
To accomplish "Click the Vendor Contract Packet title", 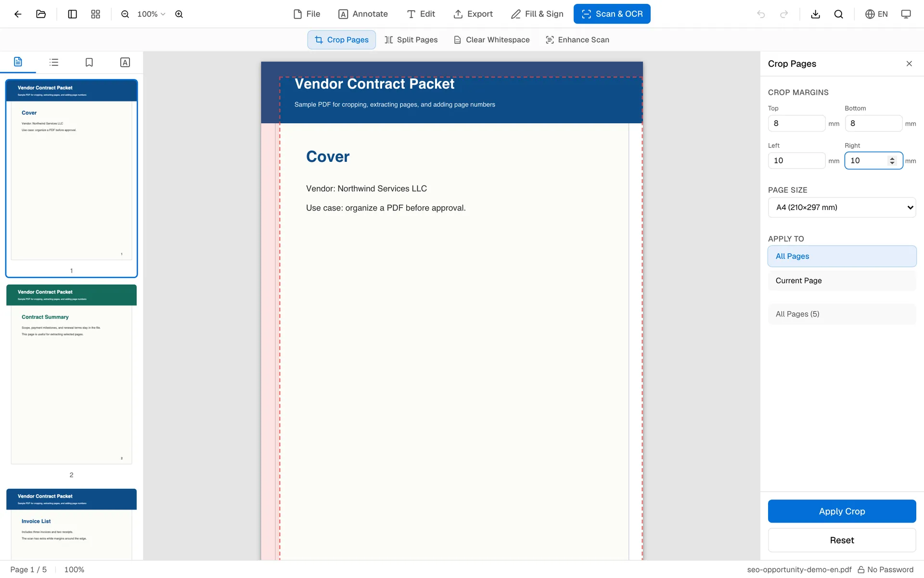I will 374,84.
